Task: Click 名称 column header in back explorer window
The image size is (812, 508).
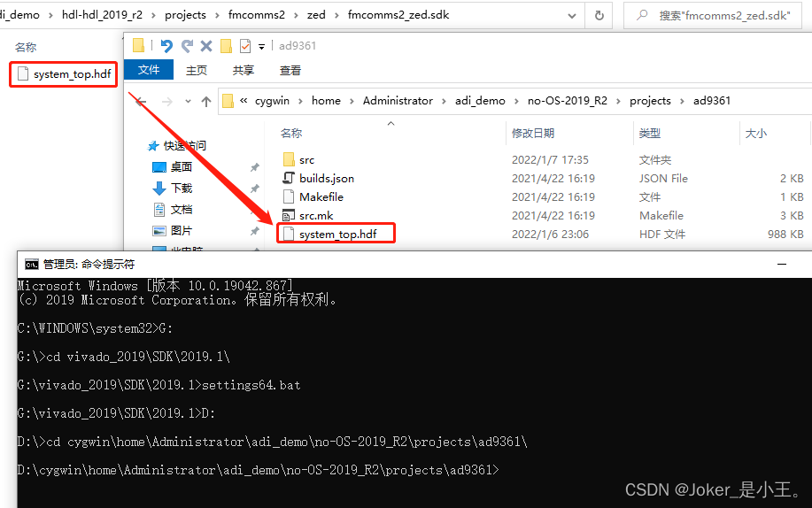Action: click(26, 48)
